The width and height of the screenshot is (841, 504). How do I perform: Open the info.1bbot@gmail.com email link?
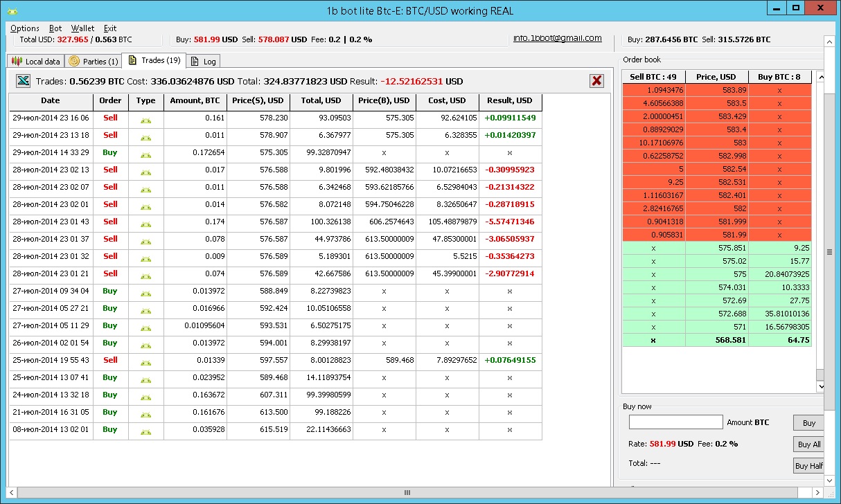pyautogui.click(x=558, y=38)
